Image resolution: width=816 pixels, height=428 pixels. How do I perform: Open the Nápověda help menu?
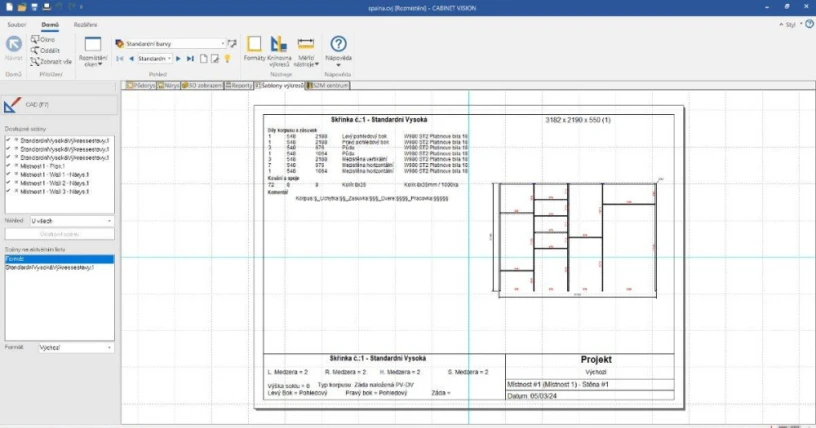338,51
